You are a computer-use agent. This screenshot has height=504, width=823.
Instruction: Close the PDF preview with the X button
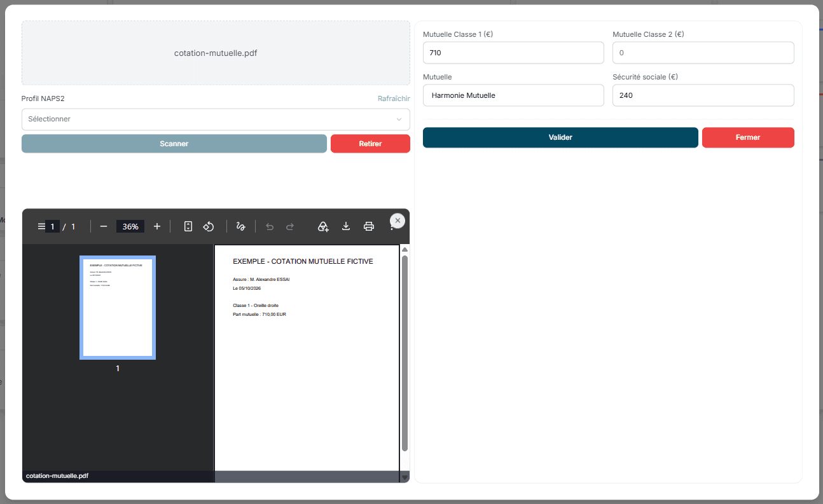click(x=398, y=221)
